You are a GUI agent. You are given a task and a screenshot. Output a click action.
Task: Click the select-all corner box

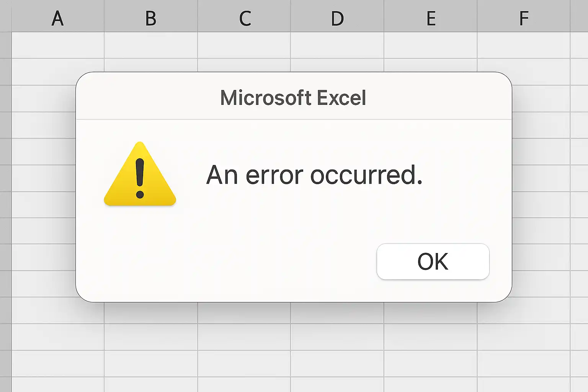(x=5, y=16)
